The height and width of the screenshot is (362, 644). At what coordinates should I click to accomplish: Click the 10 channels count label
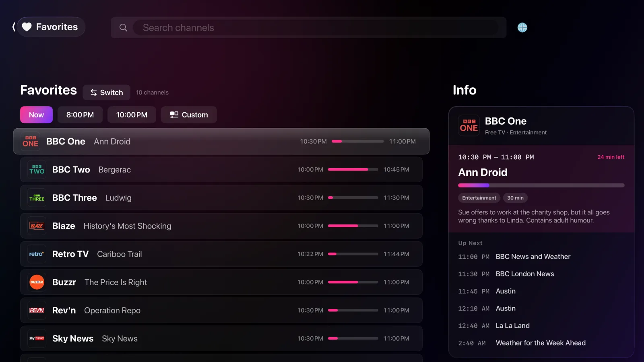[152, 93]
